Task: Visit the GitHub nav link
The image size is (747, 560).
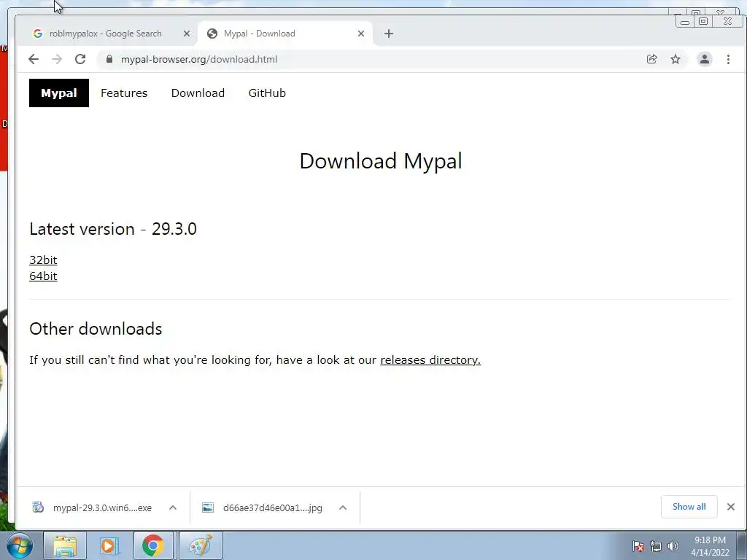Action: tap(267, 93)
